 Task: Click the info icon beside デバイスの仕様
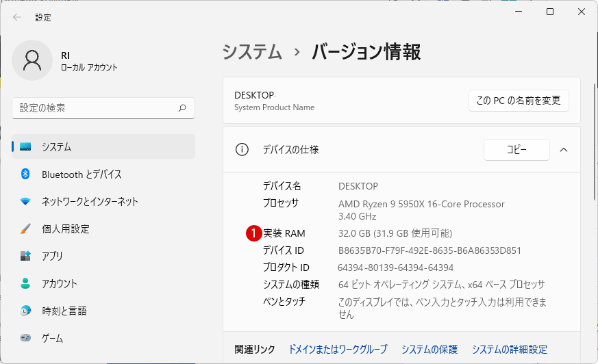point(242,150)
